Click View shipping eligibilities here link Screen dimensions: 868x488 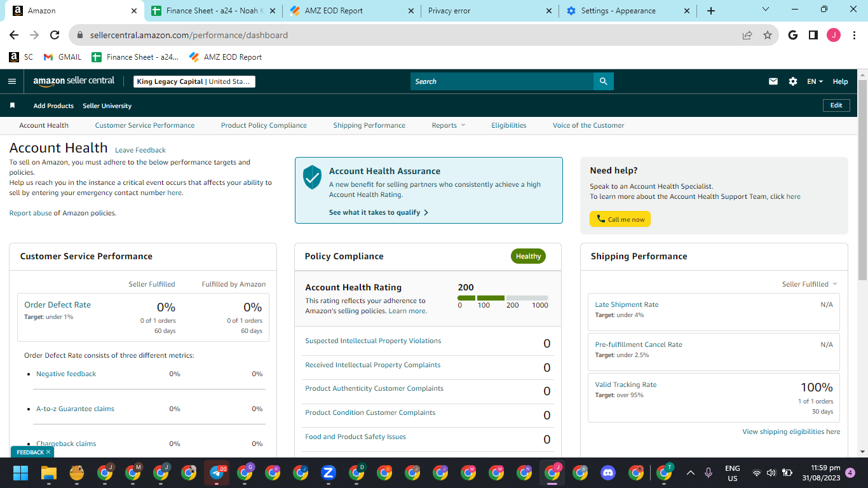click(x=791, y=431)
